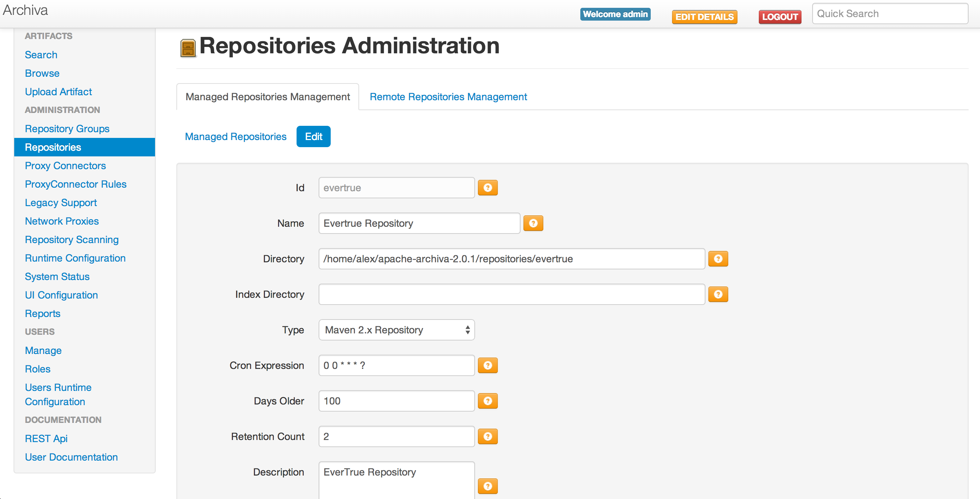Viewport: 980px width, 499px height.
Task: Open Reports from the sidebar
Action: coord(43,313)
